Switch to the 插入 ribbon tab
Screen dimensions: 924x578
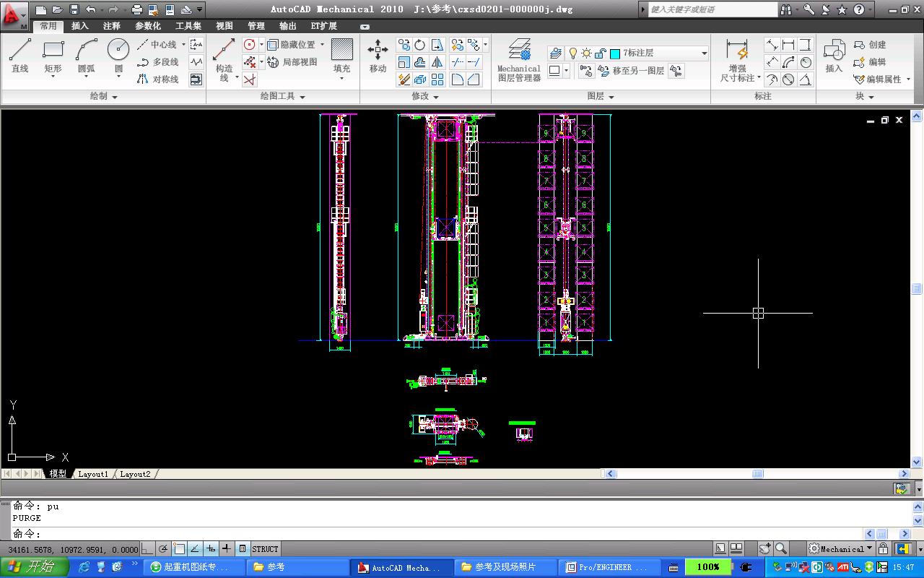pos(80,26)
